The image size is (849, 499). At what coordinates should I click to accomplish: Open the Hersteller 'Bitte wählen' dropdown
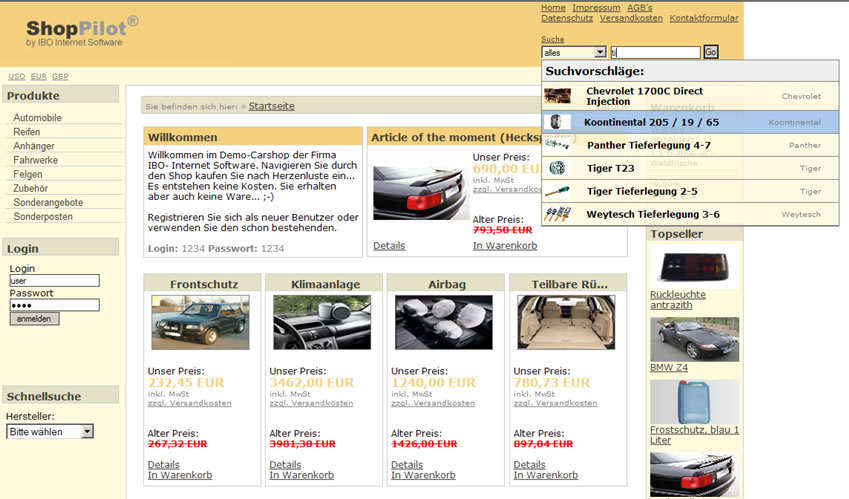click(50, 431)
